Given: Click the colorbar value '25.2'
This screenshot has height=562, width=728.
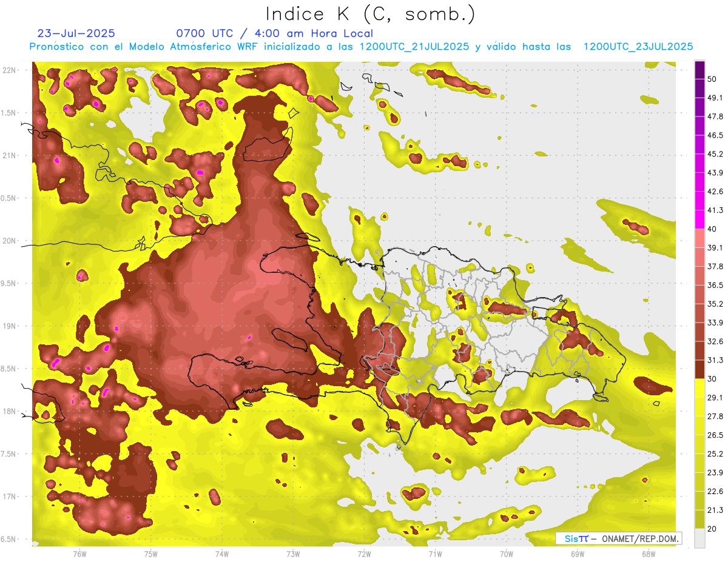Looking at the screenshot, I should pos(715,453).
